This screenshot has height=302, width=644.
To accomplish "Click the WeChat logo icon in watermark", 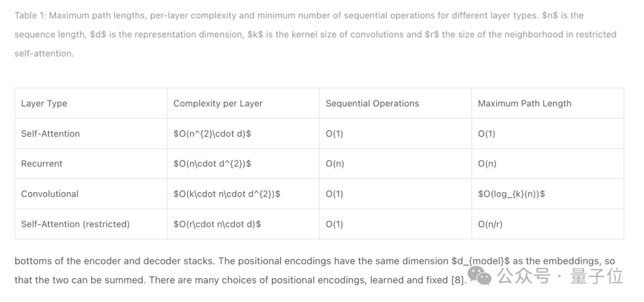I will 479,275.
